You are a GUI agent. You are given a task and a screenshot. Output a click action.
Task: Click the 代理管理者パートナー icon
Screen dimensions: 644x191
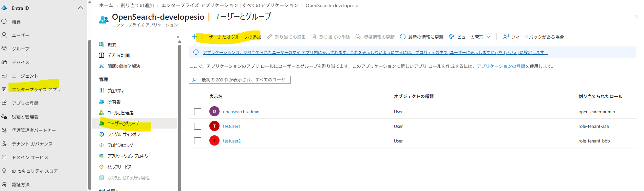pos(4,130)
